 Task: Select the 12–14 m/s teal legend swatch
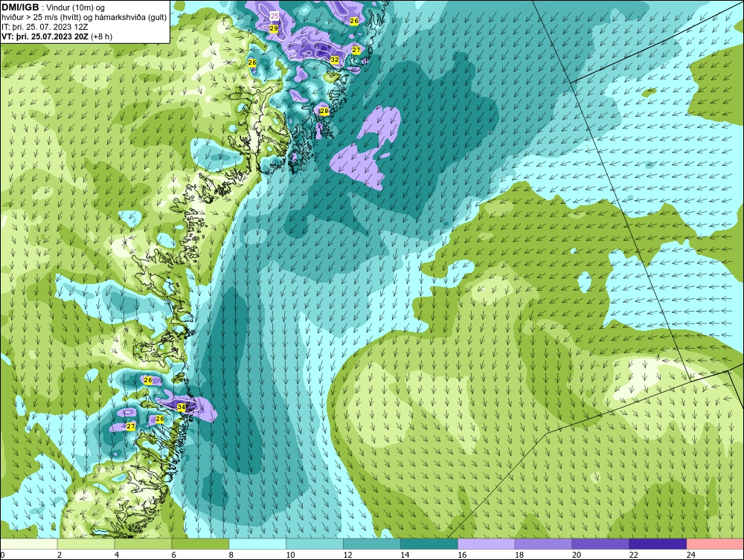[x=371, y=544]
